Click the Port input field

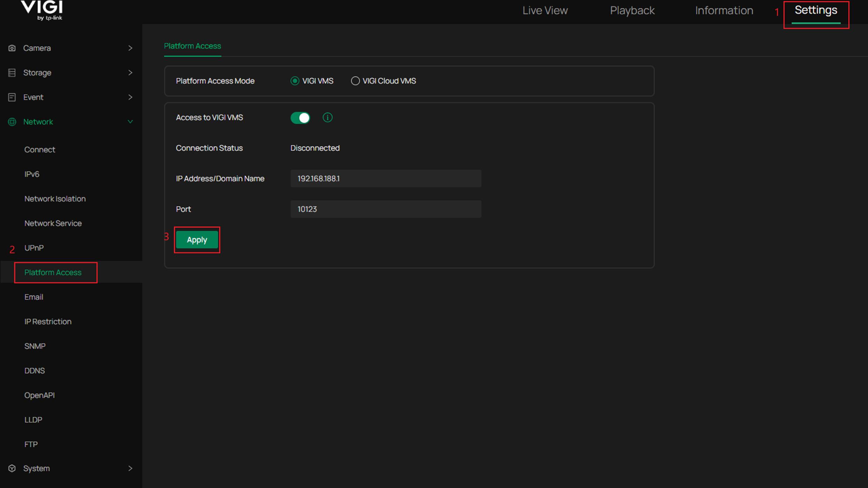[x=386, y=209]
